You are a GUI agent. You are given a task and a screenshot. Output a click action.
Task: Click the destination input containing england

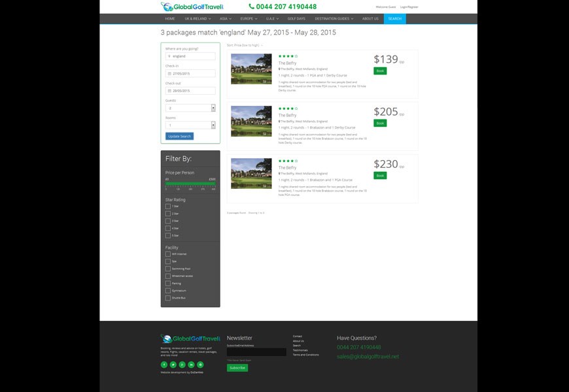[x=190, y=56]
